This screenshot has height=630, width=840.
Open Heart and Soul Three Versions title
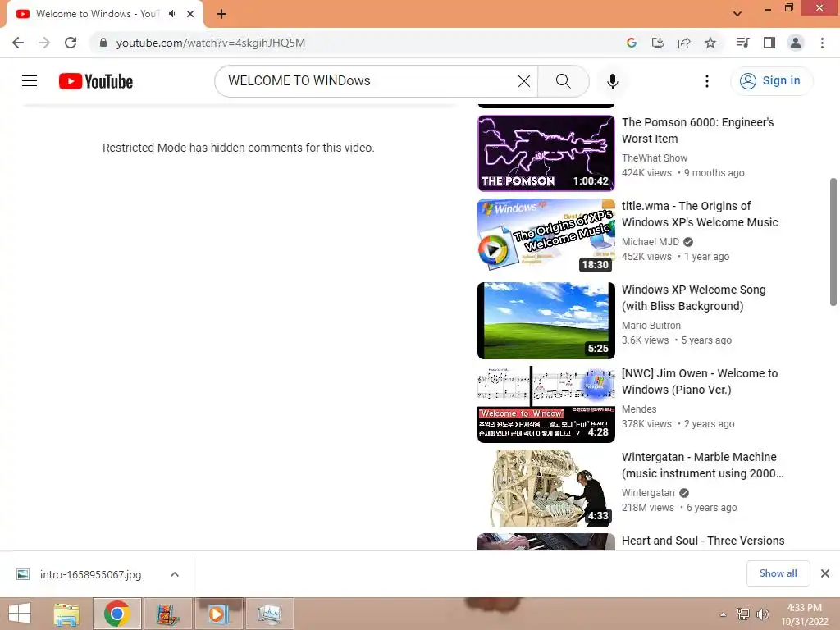pyautogui.click(x=703, y=541)
